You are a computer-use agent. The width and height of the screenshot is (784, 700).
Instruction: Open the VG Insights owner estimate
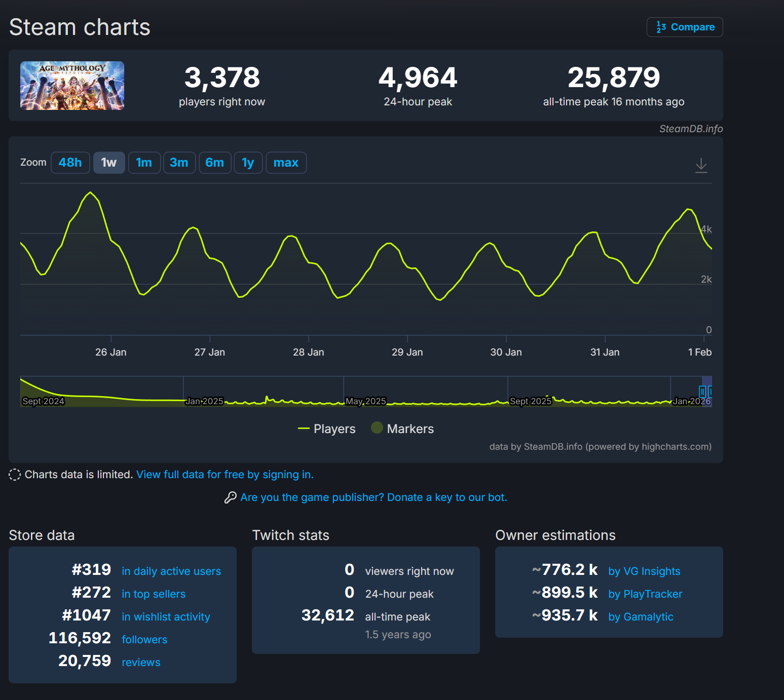(x=644, y=571)
